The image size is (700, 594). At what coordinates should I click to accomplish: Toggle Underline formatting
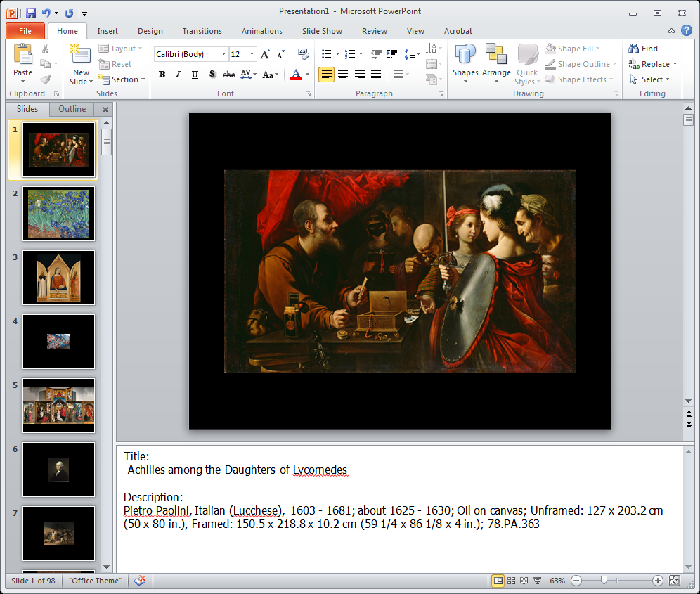195,75
